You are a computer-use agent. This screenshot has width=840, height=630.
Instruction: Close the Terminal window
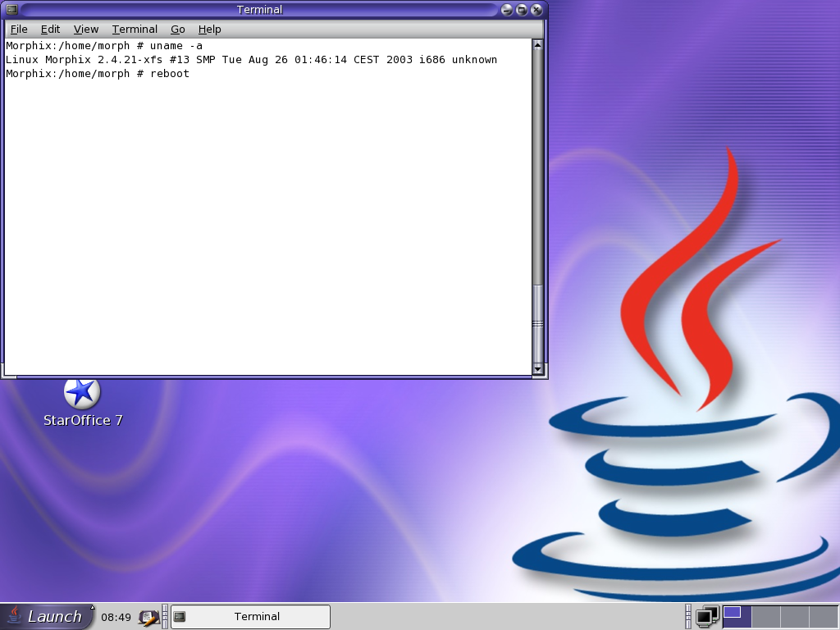point(536,10)
